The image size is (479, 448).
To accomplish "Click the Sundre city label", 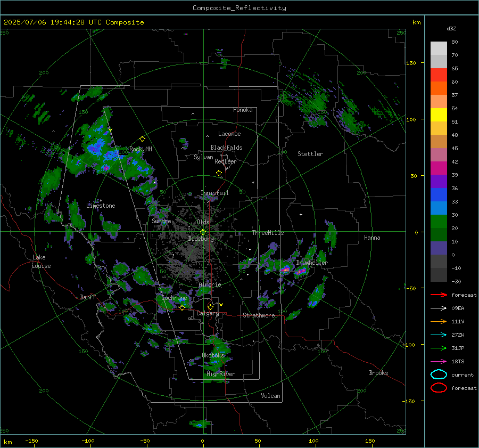I will point(161,221).
